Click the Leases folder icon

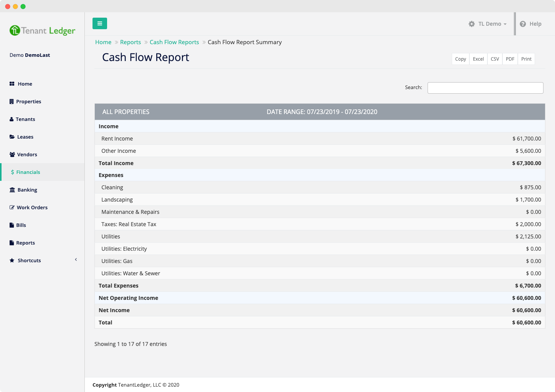12,137
